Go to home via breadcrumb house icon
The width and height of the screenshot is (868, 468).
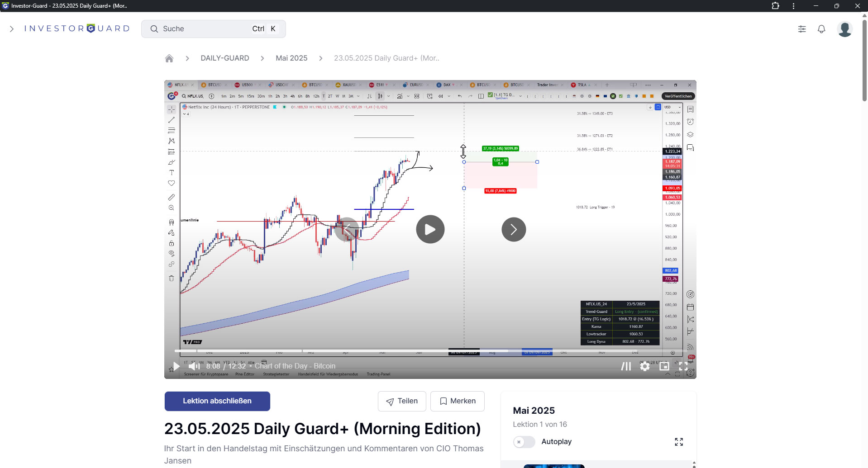169,58
